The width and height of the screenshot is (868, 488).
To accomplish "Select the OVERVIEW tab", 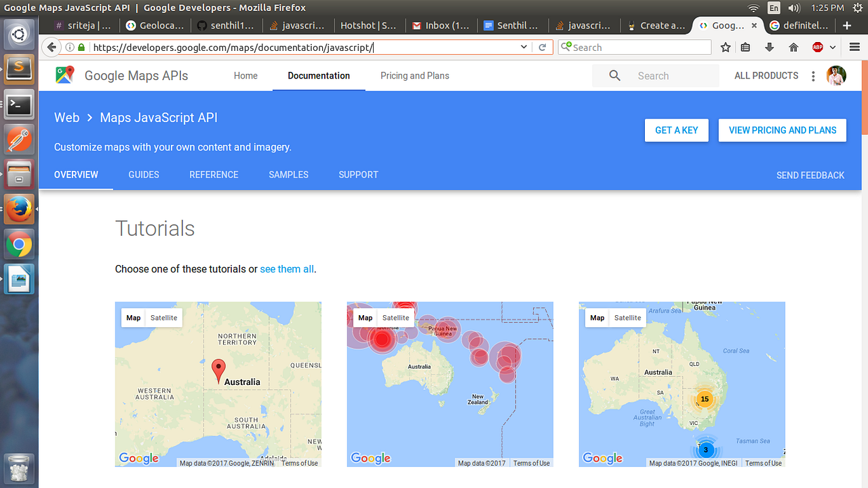I will pyautogui.click(x=76, y=175).
